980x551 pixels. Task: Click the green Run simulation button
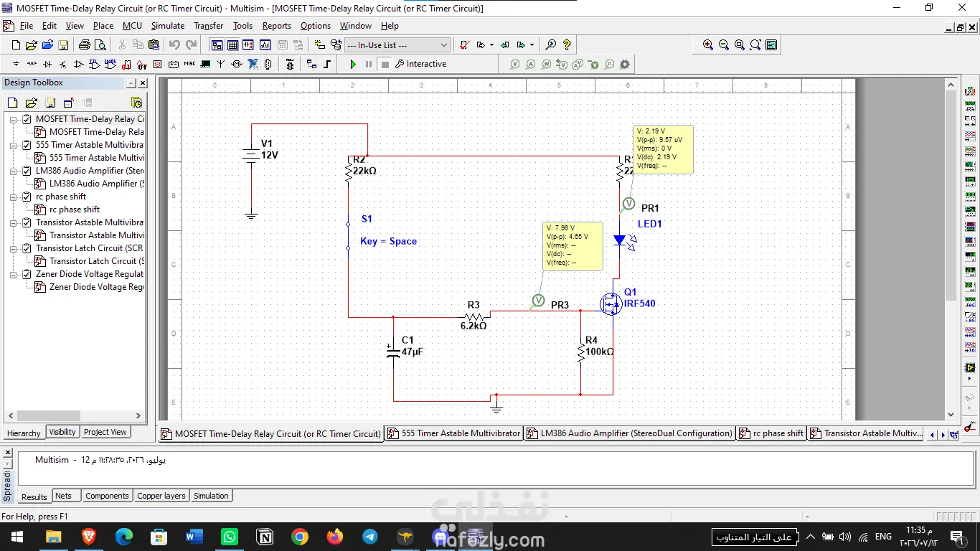click(x=353, y=64)
